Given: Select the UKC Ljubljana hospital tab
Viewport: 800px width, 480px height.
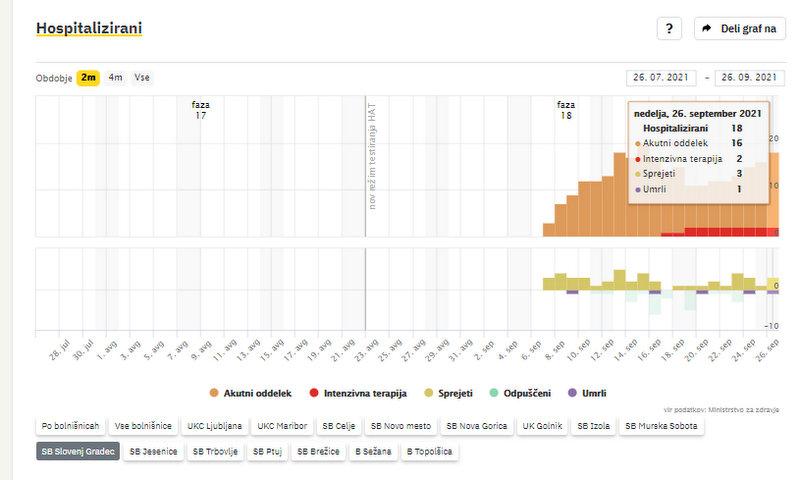Looking at the screenshot, I should (x=214, y=426).
